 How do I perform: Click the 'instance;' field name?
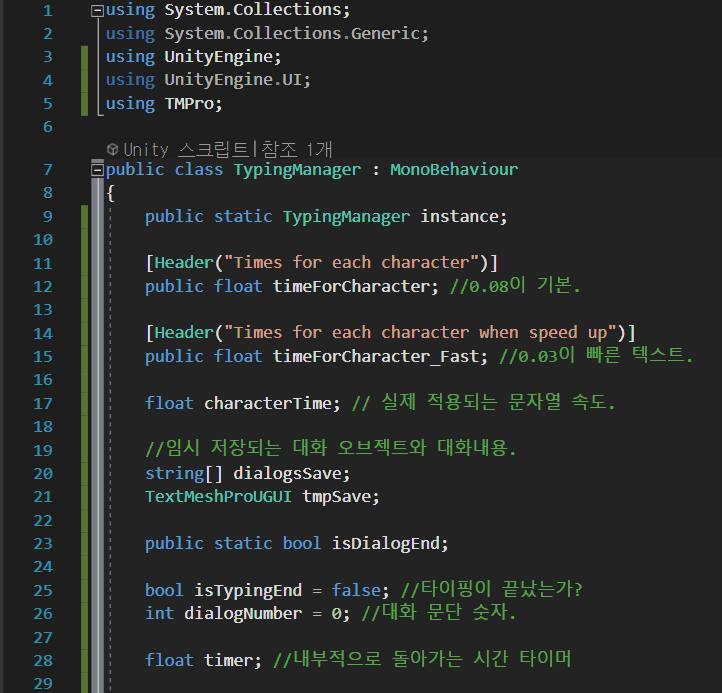point(464,217)
